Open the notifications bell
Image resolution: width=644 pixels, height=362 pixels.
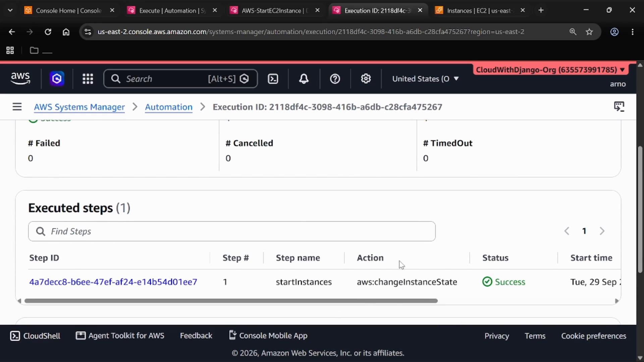tap(304, 79)
